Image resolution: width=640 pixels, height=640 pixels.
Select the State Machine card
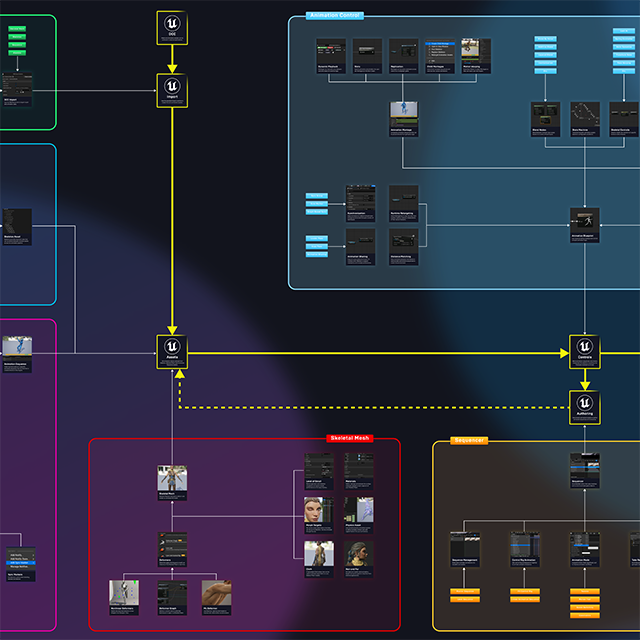tap(585, 117)
